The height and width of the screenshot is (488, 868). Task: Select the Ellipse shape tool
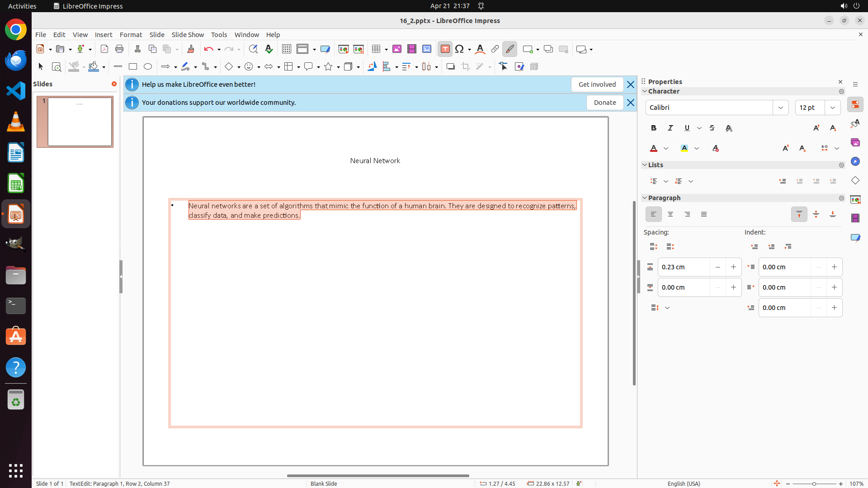[148, 67]
